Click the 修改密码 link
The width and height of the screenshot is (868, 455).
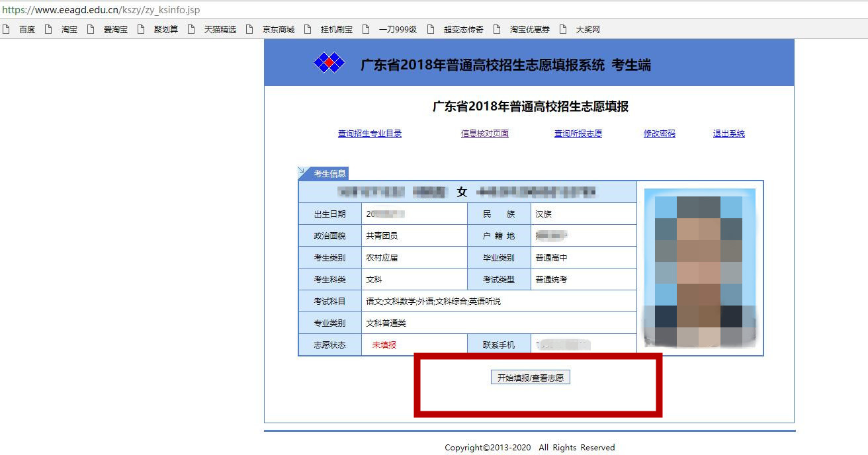[x=660, y=134]
